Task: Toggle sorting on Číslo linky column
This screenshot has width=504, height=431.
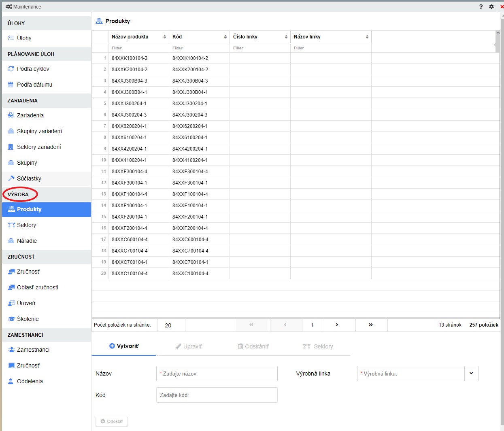Action: pyautogui.click(x=286, y=37)
